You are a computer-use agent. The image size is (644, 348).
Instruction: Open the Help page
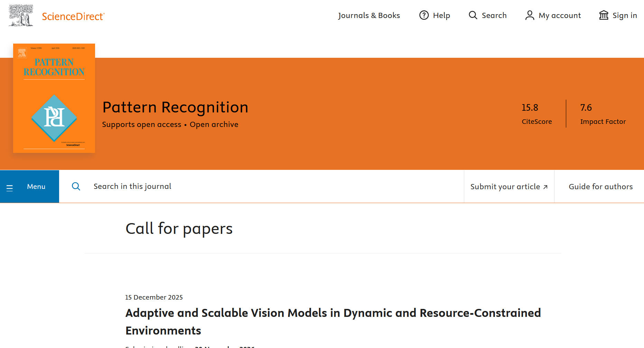click(x=441, y=16)
